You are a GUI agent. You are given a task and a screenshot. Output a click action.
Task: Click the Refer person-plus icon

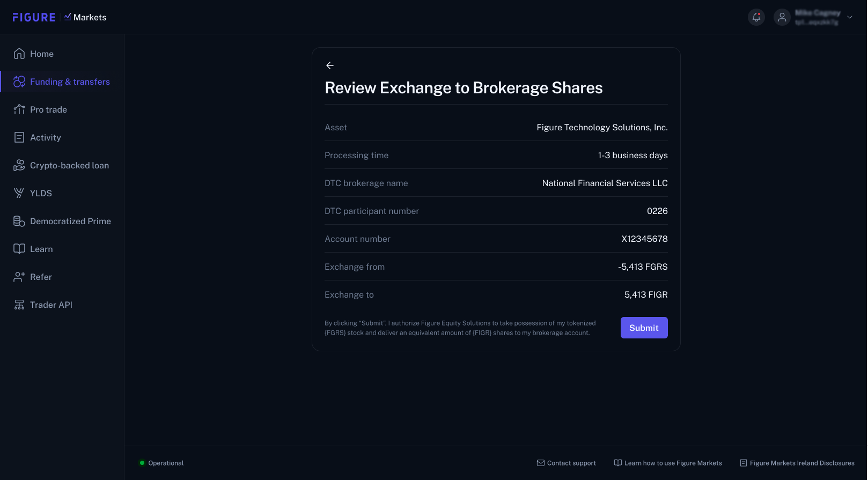click(x=19, y=277)
